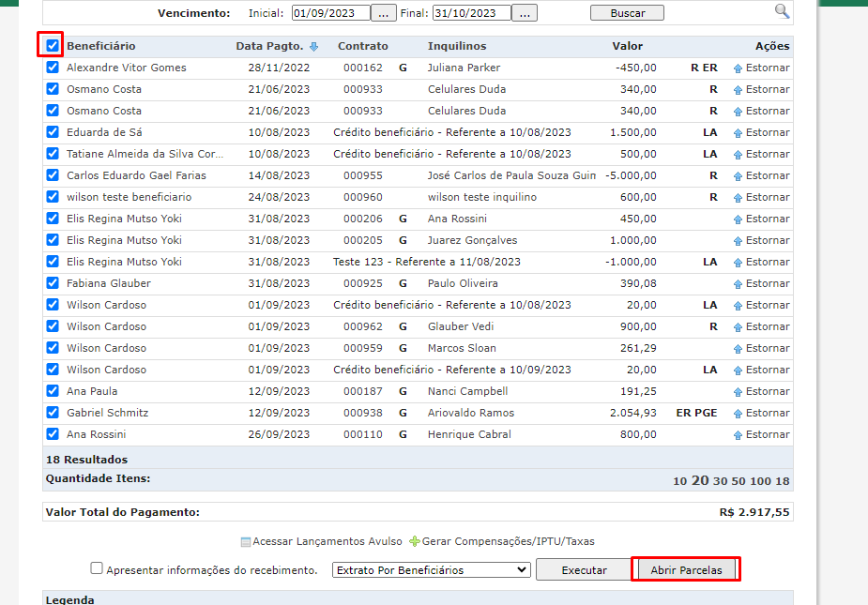Open the Extrato Por Beneficiários dropdown
Viewport: 868px width, 605px height.
432,570
